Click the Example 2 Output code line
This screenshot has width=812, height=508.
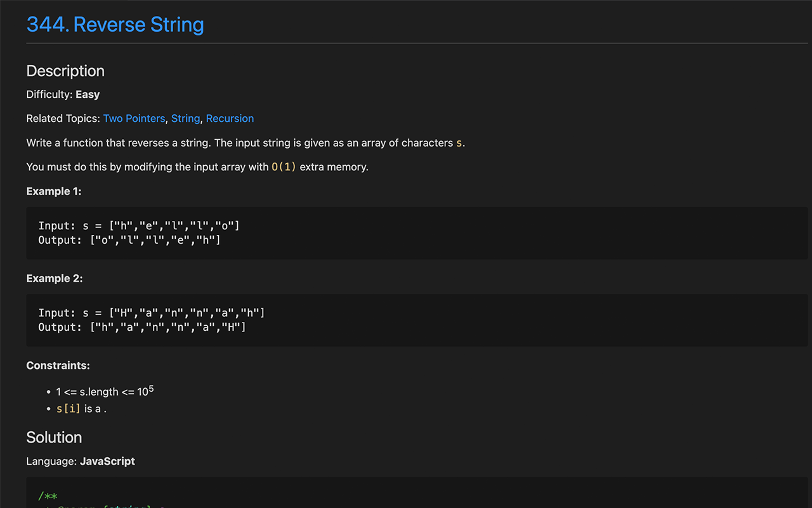(x=142, y=327)
